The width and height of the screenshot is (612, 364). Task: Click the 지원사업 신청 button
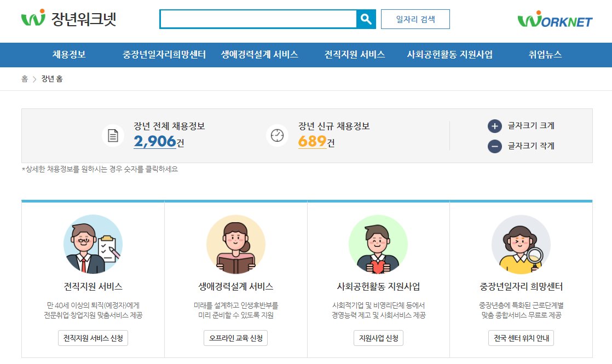pos(378,338)
